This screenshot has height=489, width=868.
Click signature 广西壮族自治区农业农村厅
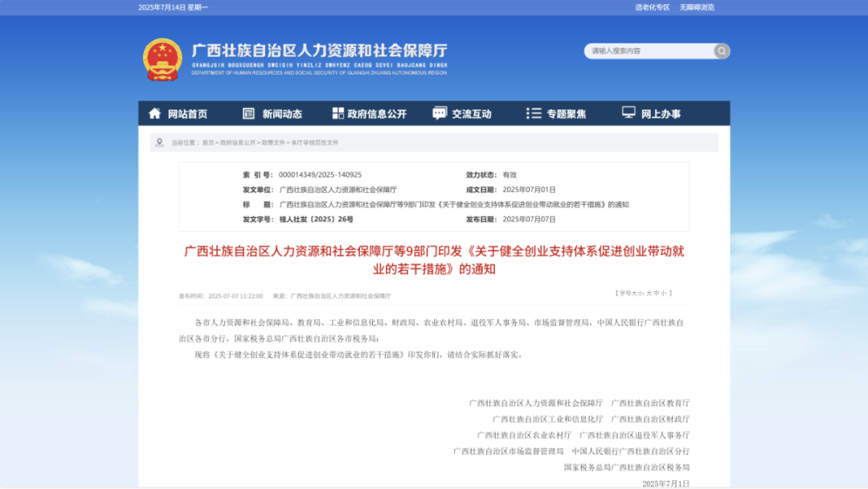coord(524,435)
